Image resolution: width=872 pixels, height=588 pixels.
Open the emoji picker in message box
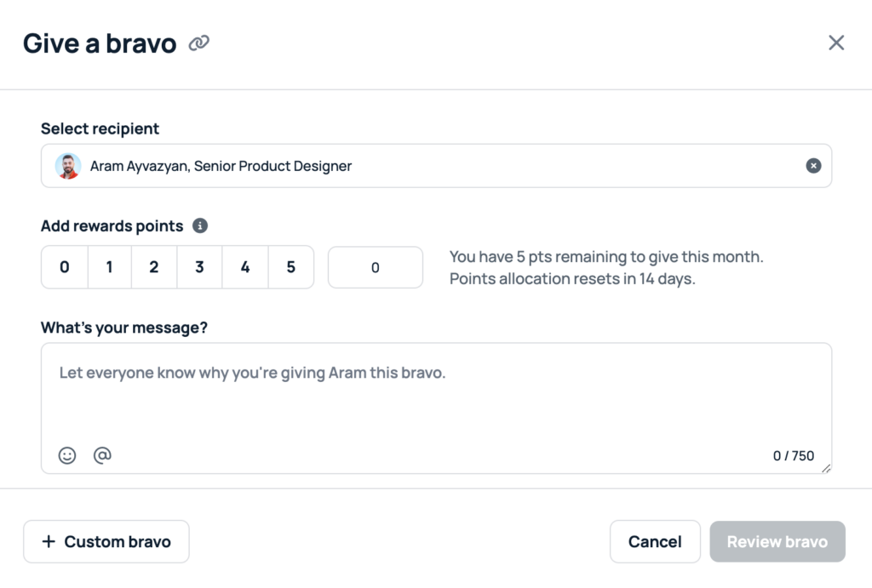(x=67, y=456)
